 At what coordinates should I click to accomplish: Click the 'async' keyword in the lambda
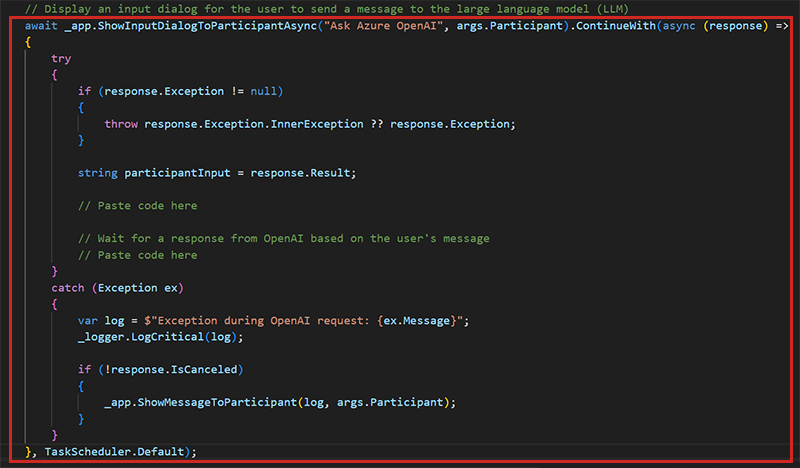pyautogui.click(x=679, y=26)
